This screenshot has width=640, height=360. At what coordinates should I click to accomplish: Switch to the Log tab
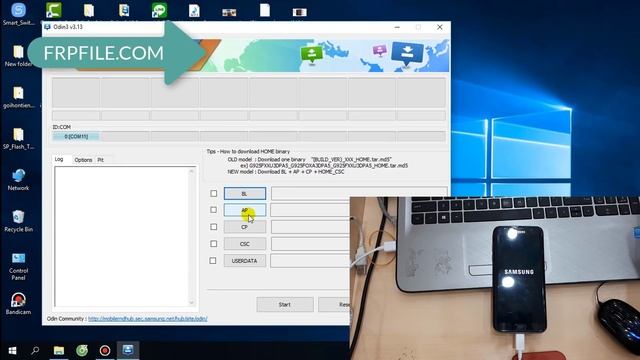pyautogui.click(x=59, y=160)
